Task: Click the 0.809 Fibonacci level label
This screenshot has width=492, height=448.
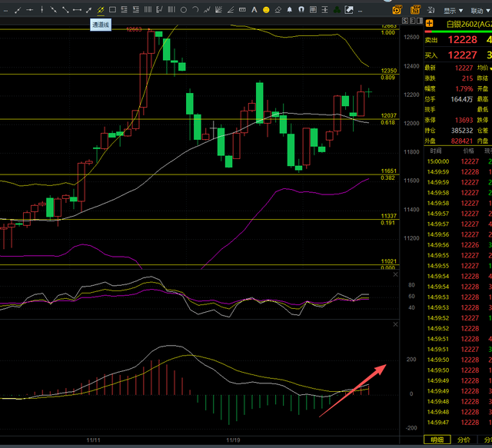Action: pyautogui.click(x=387, y=78)
